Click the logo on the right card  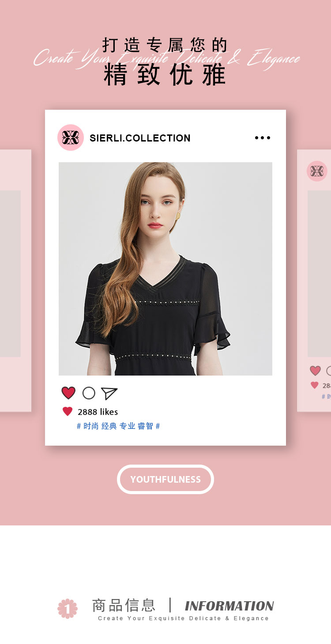317,171
